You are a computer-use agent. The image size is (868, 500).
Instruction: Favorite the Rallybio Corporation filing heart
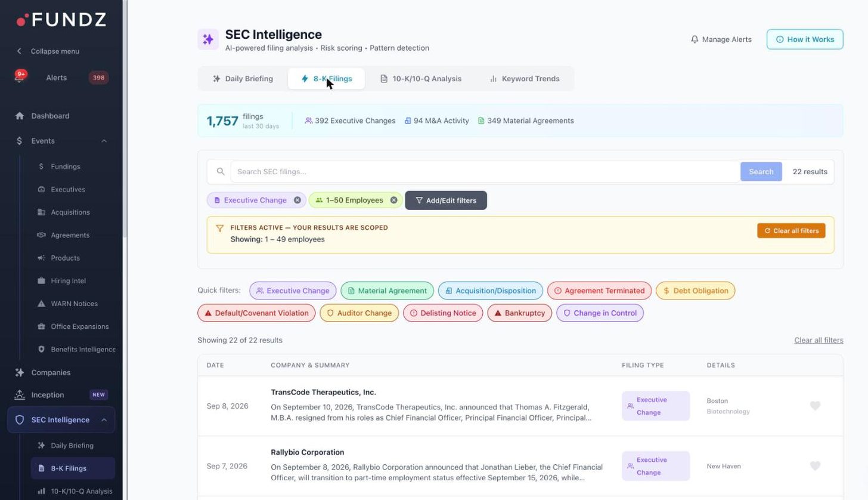tap(815, 466)
